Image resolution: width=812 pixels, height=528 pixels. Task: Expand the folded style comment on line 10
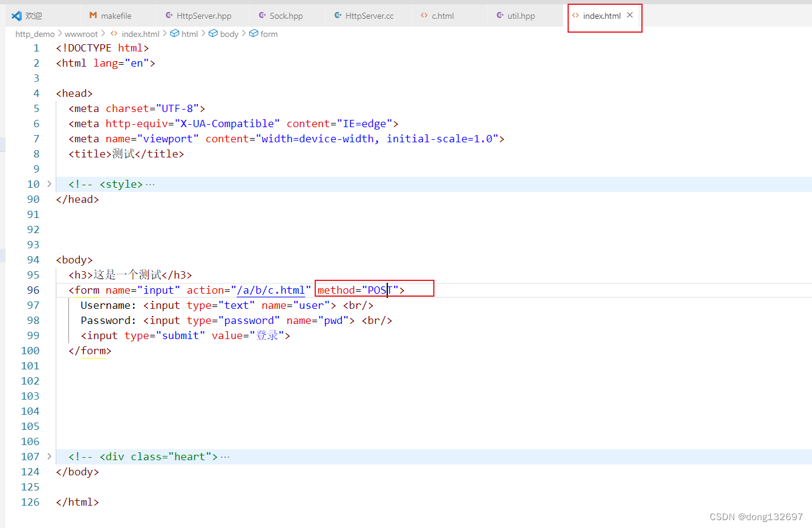49,184
